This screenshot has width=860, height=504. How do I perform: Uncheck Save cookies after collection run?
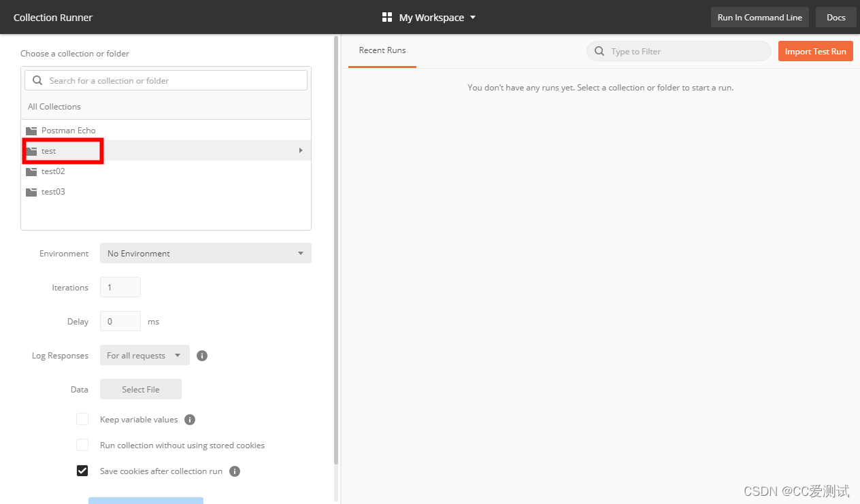coord(82,471)
